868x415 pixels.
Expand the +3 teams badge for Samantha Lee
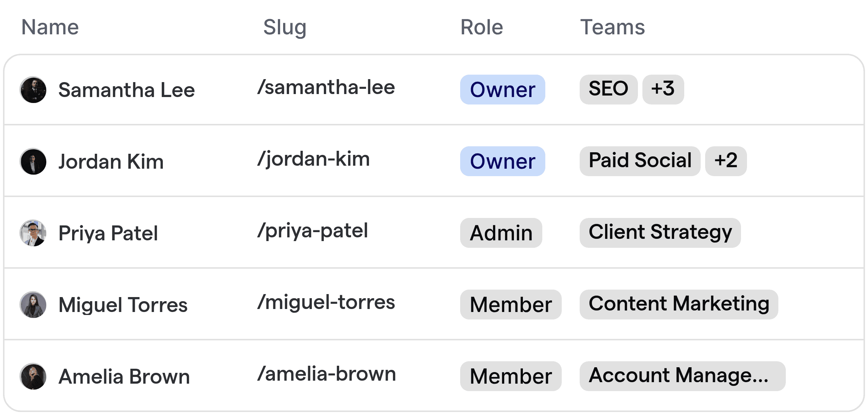pos(663,89)
